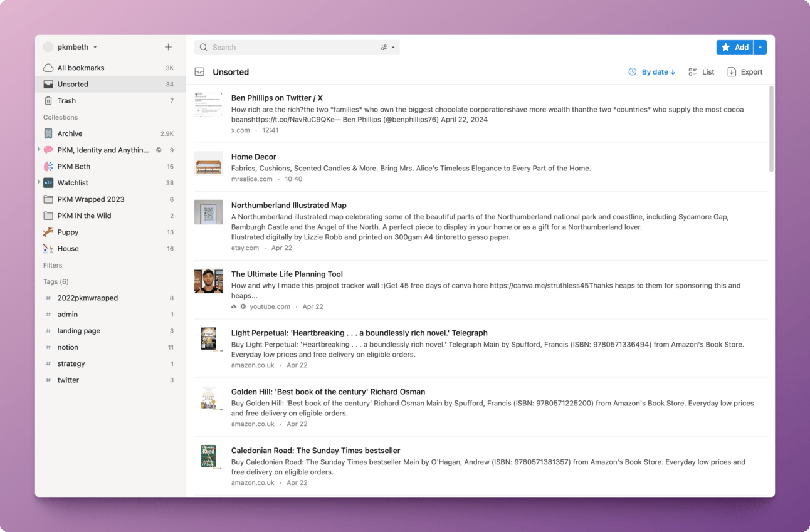
Task: Click the Export download icon
Action: tap(732, 72)
